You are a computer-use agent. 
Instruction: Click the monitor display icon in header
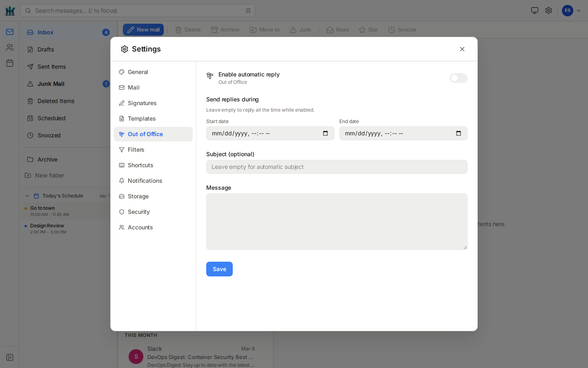535,11
